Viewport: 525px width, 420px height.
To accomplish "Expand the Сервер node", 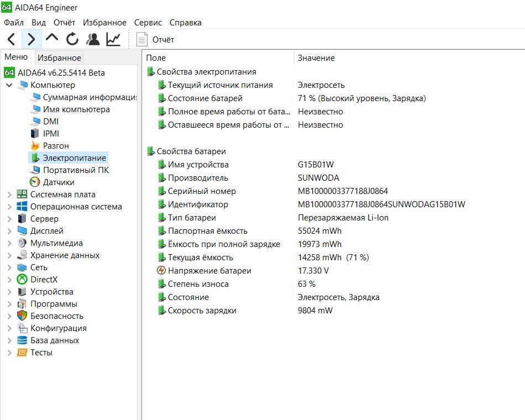I will [9, 219].
